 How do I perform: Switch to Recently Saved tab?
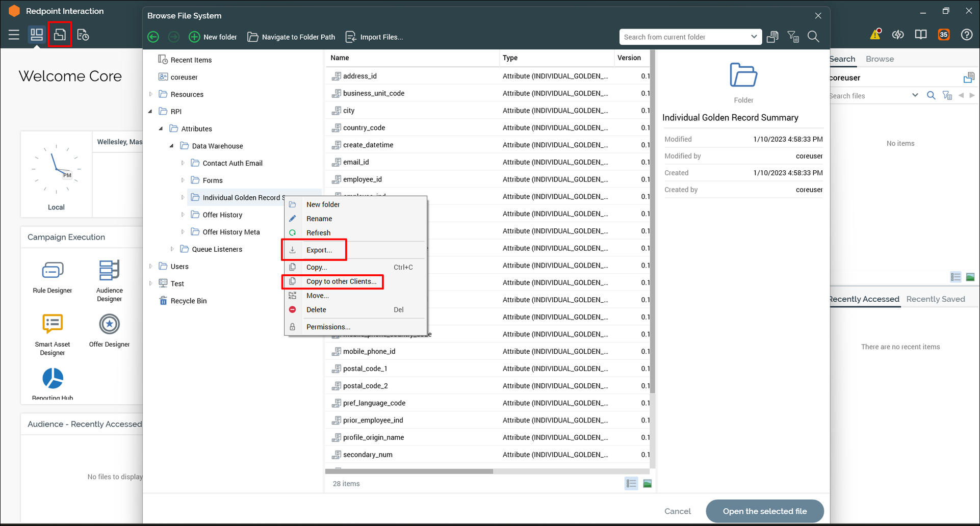coord(935,299)
